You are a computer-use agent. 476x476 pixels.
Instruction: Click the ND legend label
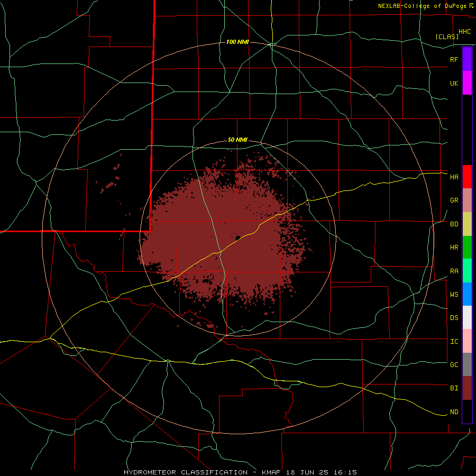454,412
